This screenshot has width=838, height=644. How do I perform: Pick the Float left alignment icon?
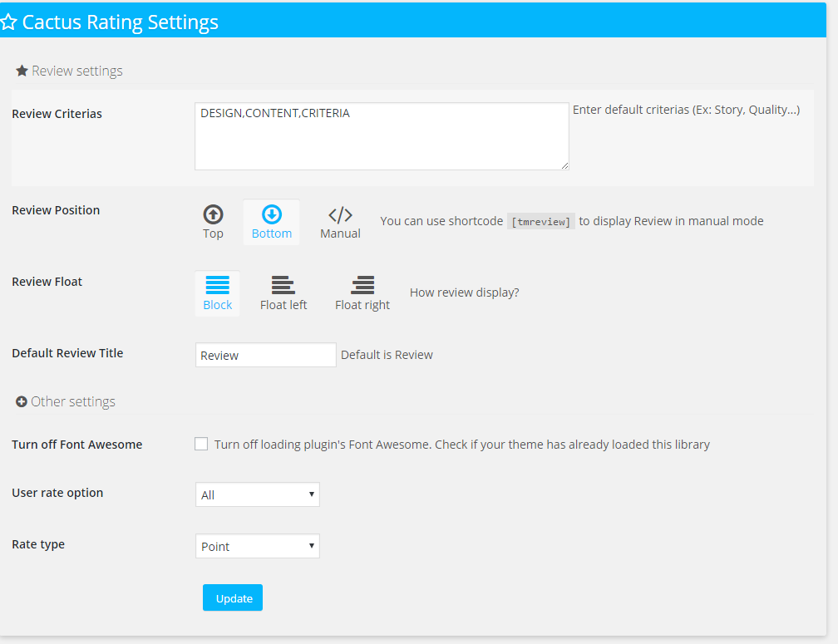[283, 285]
